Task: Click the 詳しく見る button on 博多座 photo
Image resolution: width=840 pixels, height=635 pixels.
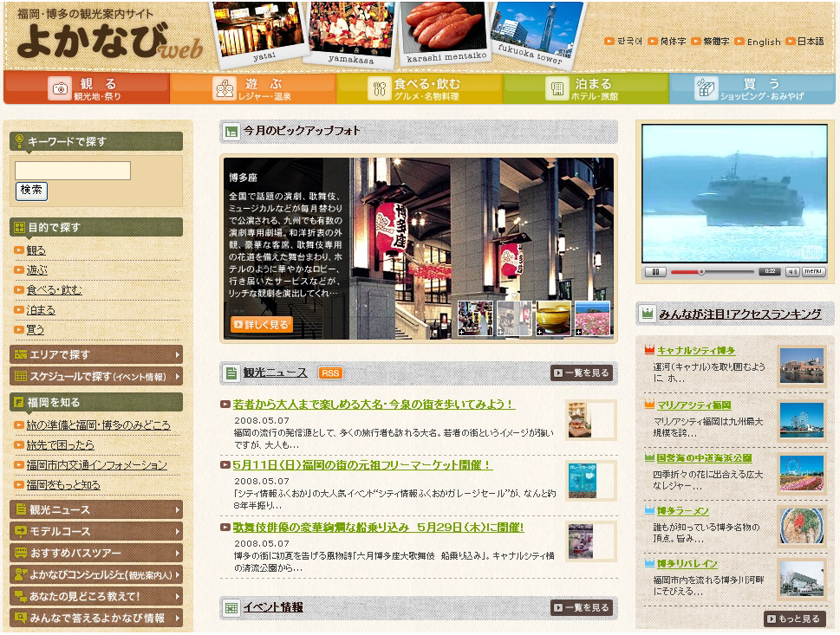Action: [262, 325]
